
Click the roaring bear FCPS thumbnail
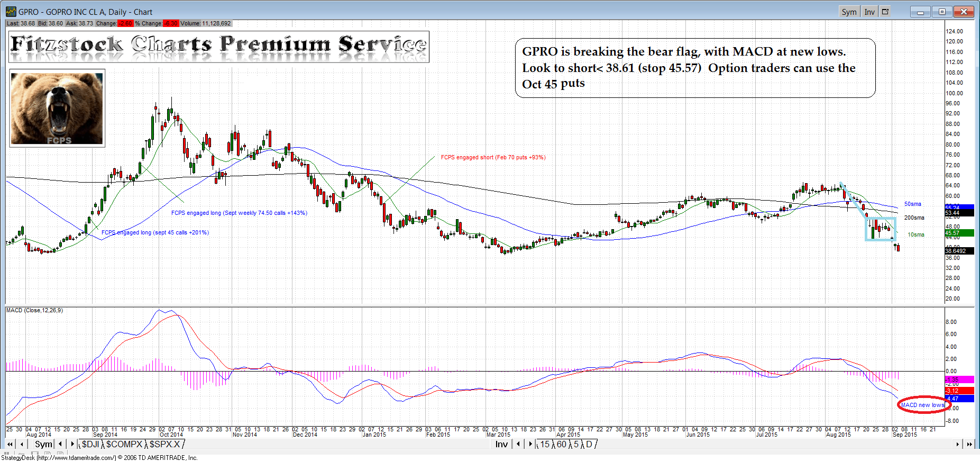tap(57, 109)
